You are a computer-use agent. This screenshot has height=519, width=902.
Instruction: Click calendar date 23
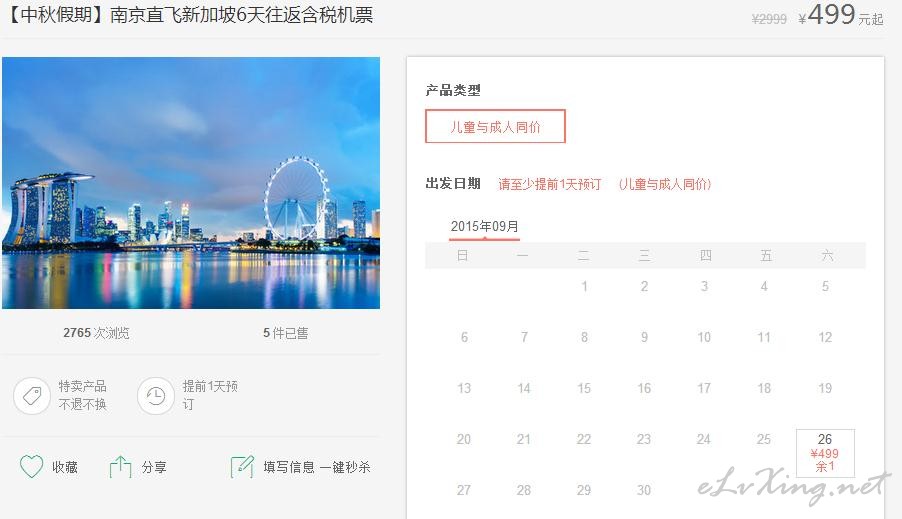coord(644,440)
